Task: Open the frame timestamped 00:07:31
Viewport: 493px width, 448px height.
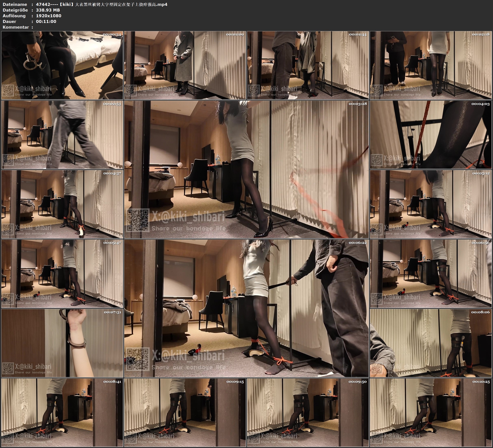Action: click(x=62, y=343)
